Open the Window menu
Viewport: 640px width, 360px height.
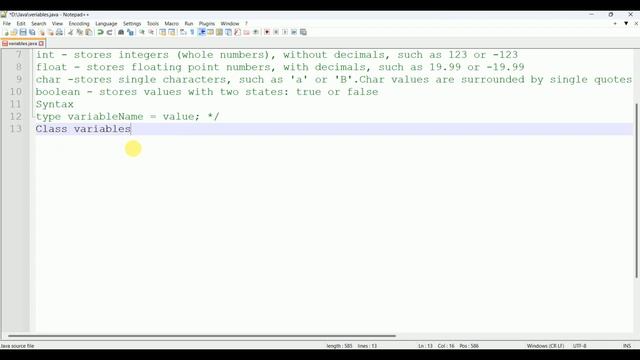point(230,24)
